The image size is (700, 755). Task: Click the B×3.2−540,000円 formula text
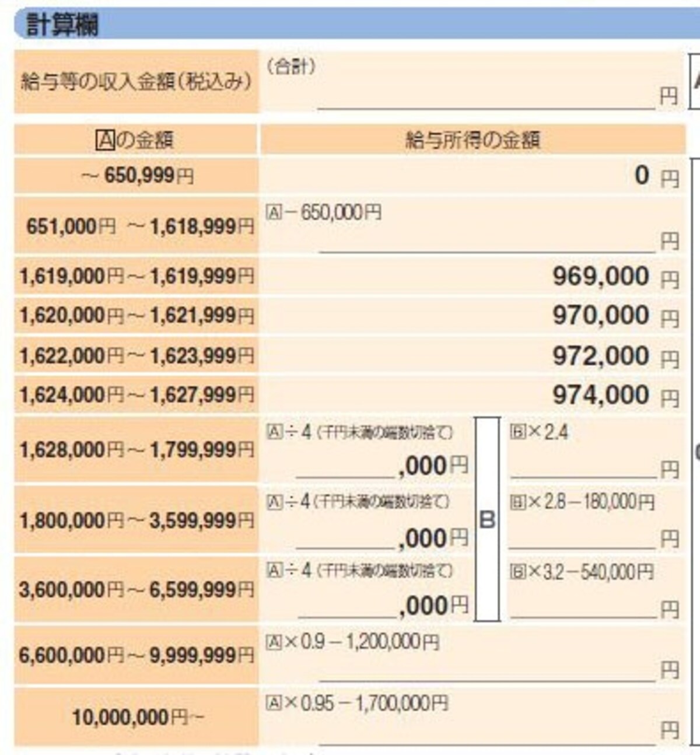coord(582,572)
